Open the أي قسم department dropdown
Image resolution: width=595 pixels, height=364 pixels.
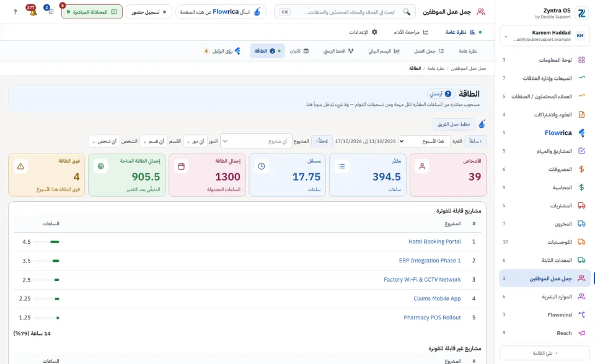coord(154,141)
